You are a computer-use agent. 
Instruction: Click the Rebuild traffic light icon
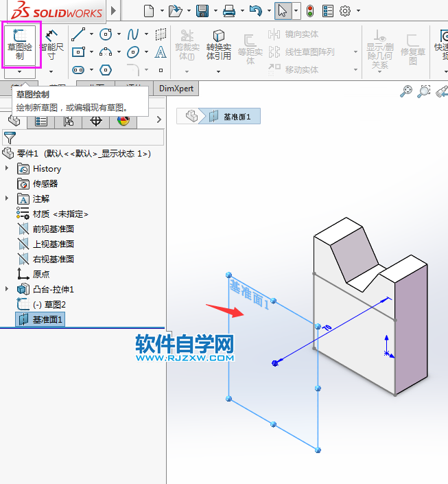pos(310,11)
